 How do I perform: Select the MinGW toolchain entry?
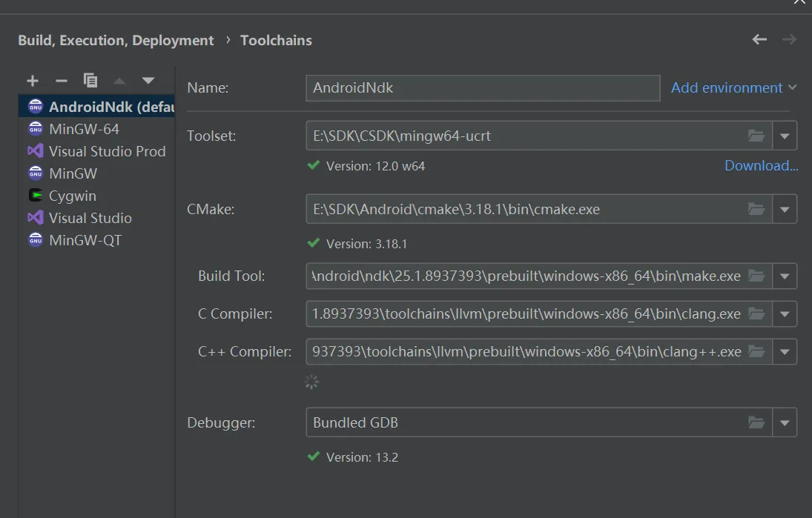(96, 173)
